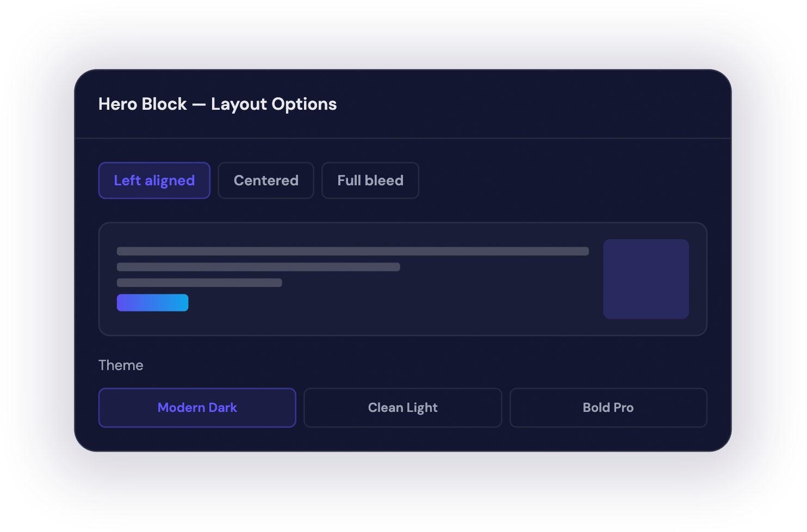The height and width of the screenshot is (532, 807).
Task: Select the Bold Pro theme
Action: [x=608, y=408]
